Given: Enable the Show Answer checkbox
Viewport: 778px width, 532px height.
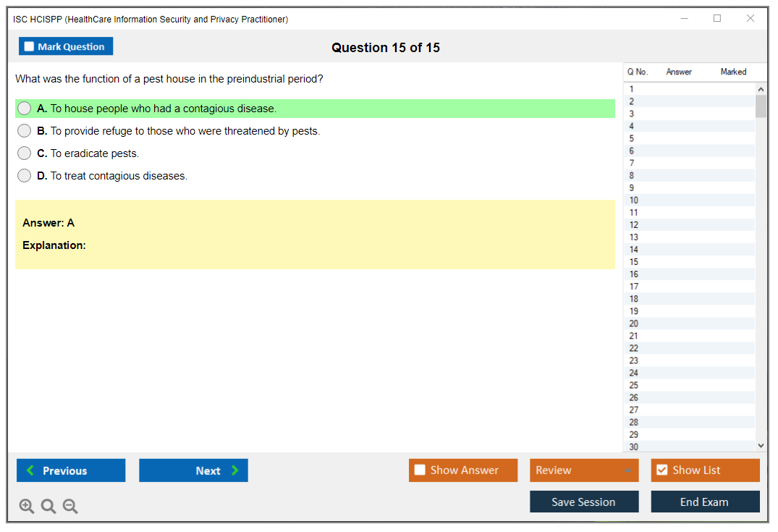Looking at the screenshot, I should (420, 470).
